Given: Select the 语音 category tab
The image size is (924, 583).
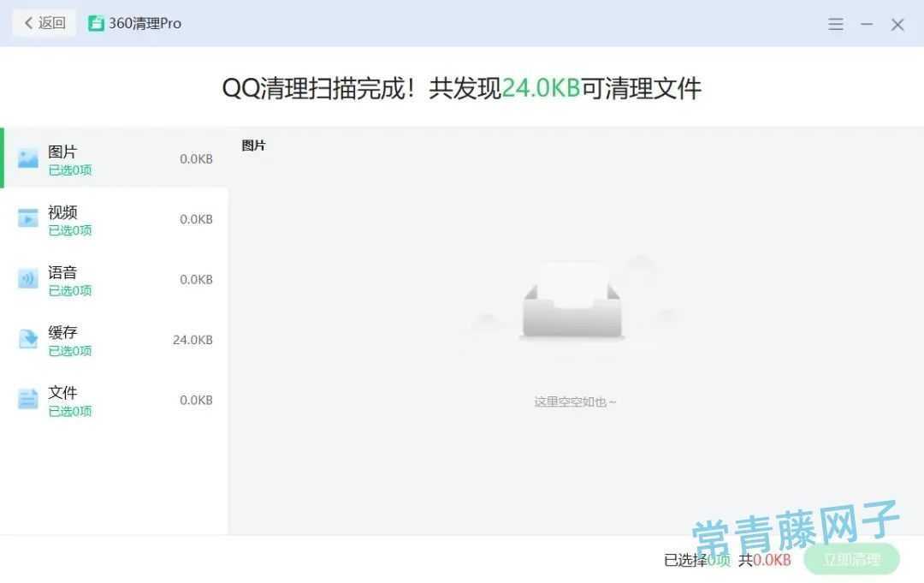Looking at the screenshot, I should (x=114, y=279).
